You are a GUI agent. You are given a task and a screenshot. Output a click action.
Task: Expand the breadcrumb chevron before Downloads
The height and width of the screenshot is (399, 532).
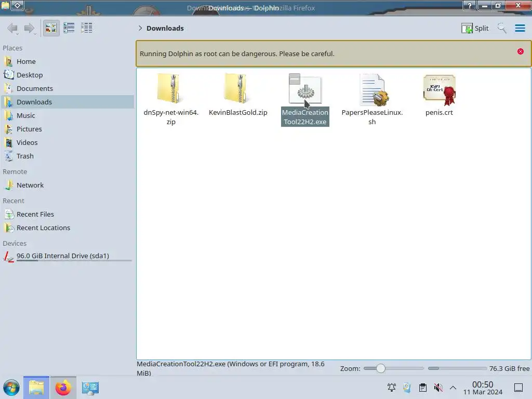click(x=140, y=28)
